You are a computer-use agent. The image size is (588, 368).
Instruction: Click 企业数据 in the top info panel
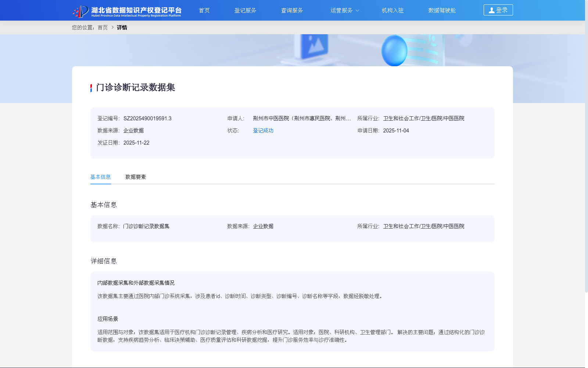point(133,131)
